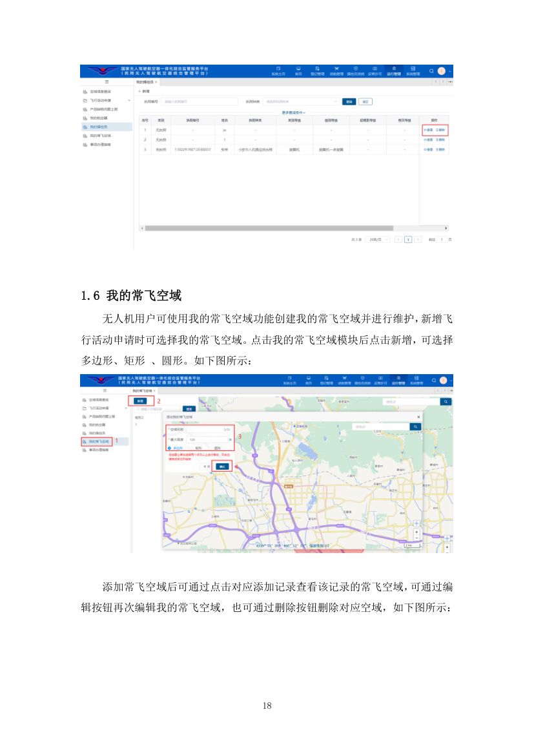Go to next page arrow in pagination
The image size is (534, 756).
pos(418,240)
